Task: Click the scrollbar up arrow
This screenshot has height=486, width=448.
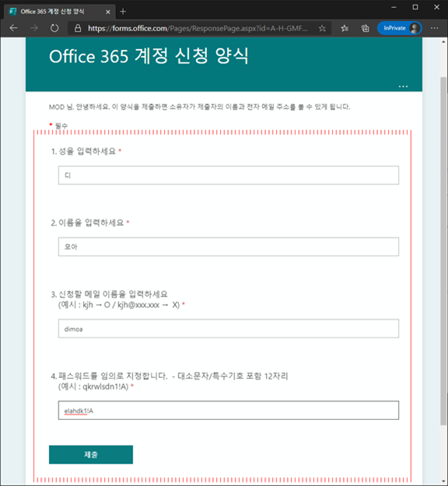Action: click(x=443, y=42)
